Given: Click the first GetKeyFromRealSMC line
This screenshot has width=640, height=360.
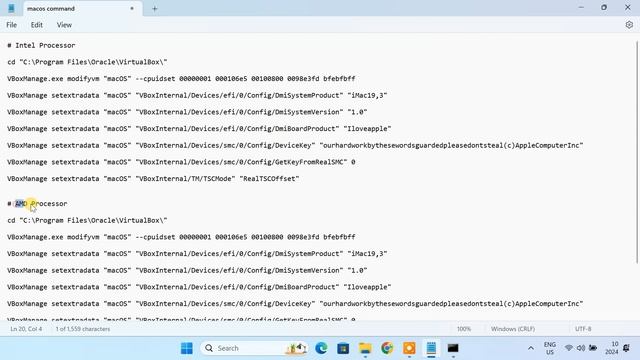Looking at the screenshot, I should point(181,162).
